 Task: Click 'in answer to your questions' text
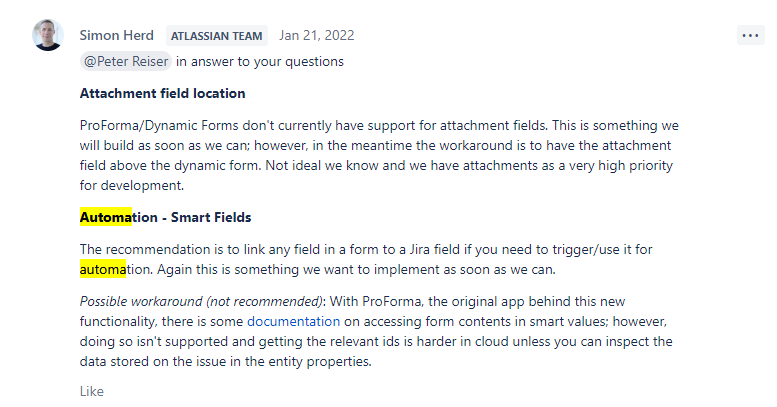(x=260, y=61)
